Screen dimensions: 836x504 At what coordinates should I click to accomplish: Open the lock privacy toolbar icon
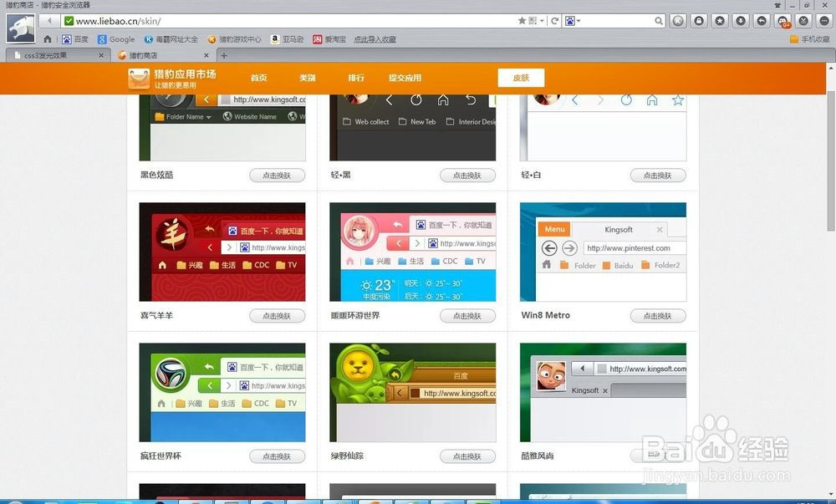click(699, 21)
